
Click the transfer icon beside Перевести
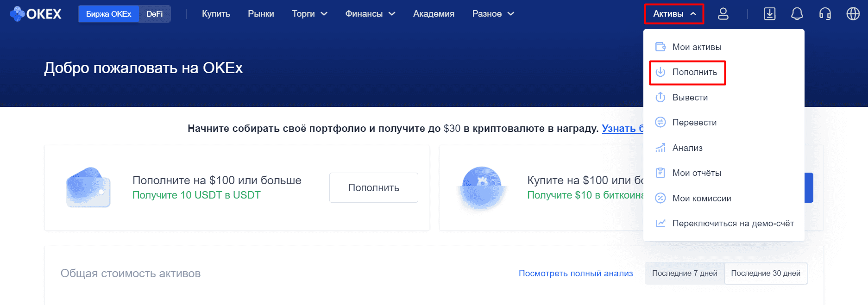click(x=660, y=122)
